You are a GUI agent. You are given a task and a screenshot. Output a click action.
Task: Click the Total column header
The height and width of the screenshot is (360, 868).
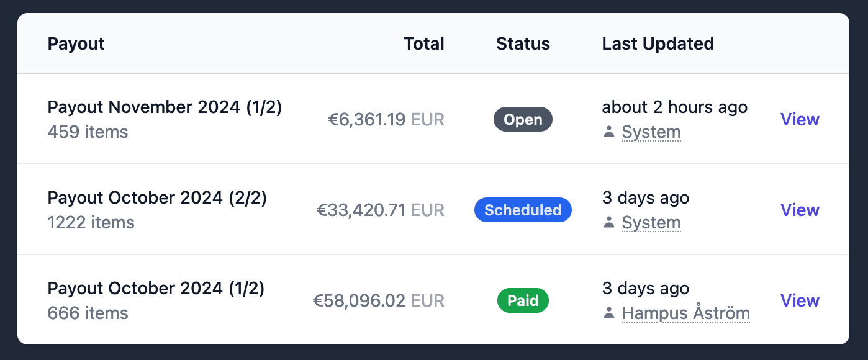[x=424, y=43]
